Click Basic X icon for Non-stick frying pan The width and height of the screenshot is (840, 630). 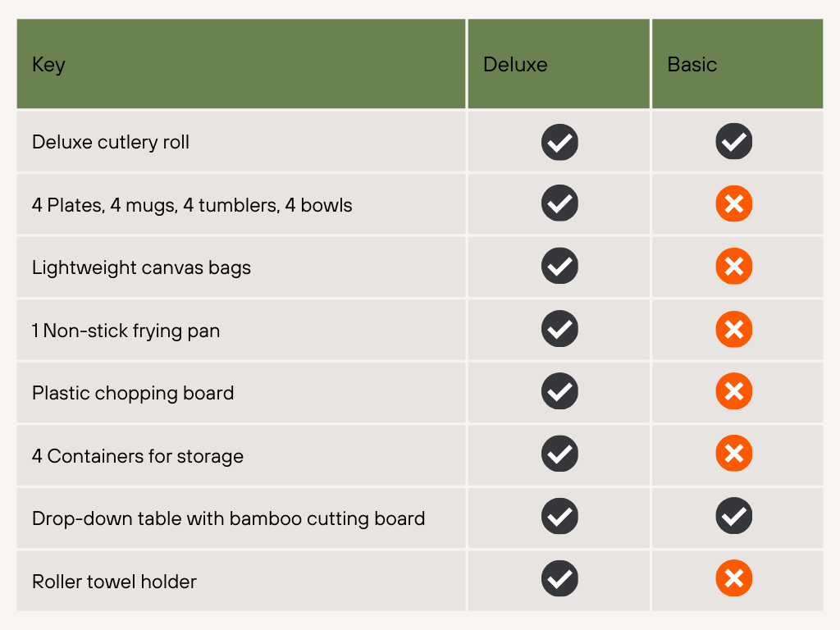[x=734, y=330]
